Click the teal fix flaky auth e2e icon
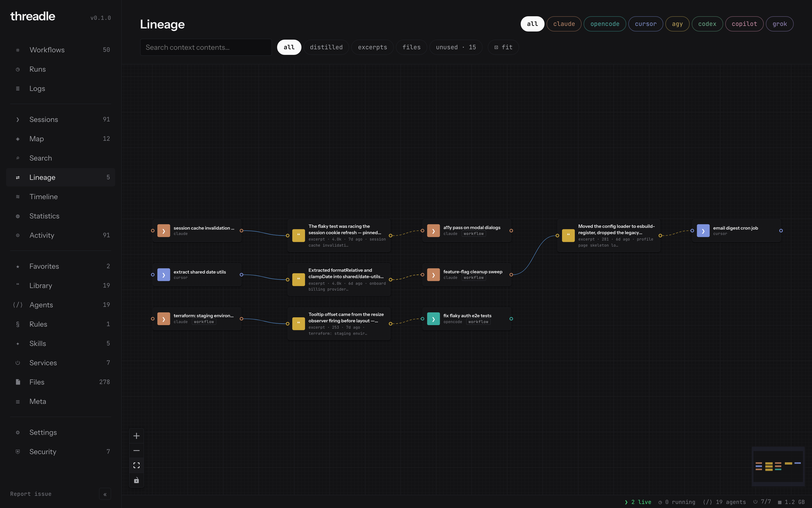Screen dimensions: 812x508 coord(433,319)
